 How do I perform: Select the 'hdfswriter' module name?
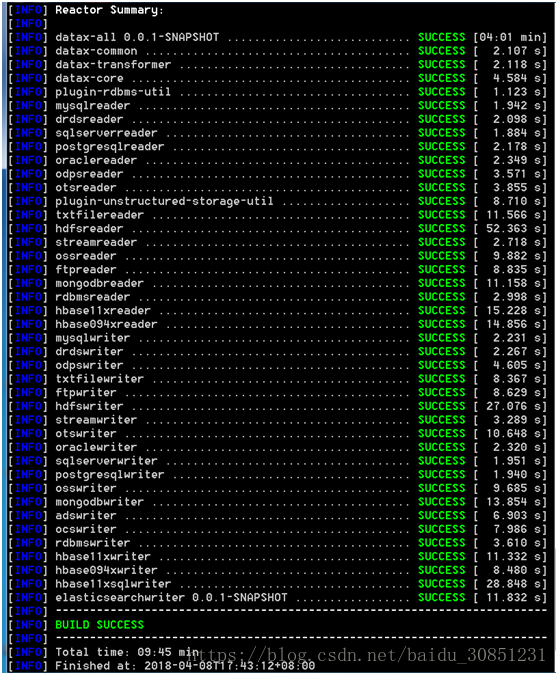click(x=89, y=407)
